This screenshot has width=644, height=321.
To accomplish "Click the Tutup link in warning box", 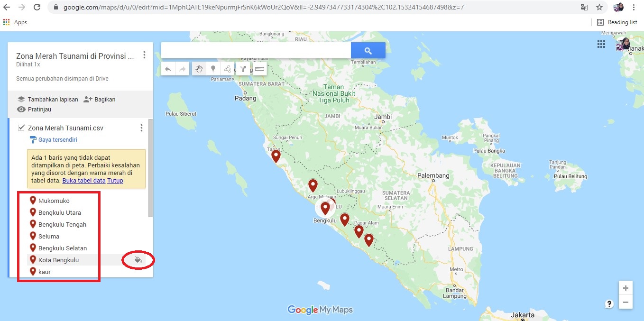I will pos(115,181).
